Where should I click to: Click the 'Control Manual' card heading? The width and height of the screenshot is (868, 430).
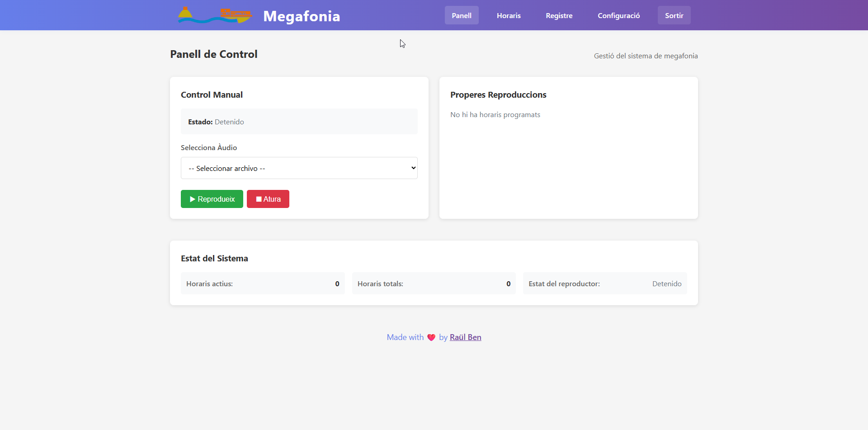click(212, 95)
